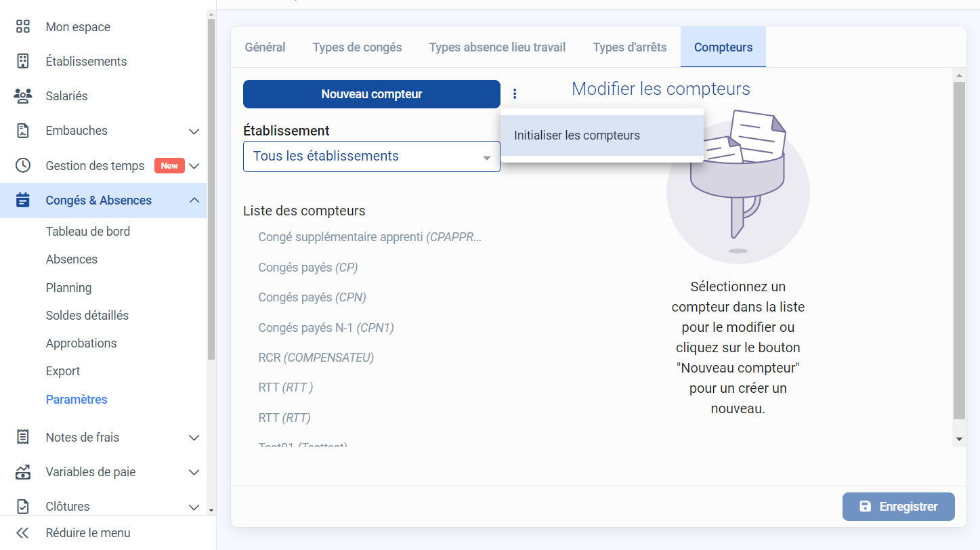Select the Congés payés (CPN) counter
The width and height of the screenshot is (980, 550).
coord(312,297)
